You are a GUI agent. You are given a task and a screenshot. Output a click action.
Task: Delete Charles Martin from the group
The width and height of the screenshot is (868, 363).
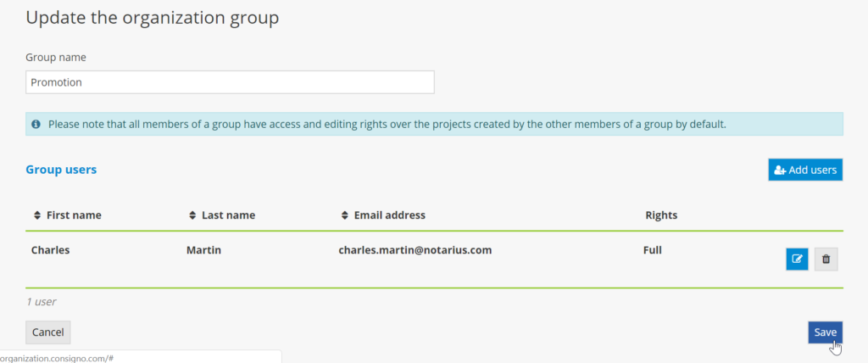point(826,259)
